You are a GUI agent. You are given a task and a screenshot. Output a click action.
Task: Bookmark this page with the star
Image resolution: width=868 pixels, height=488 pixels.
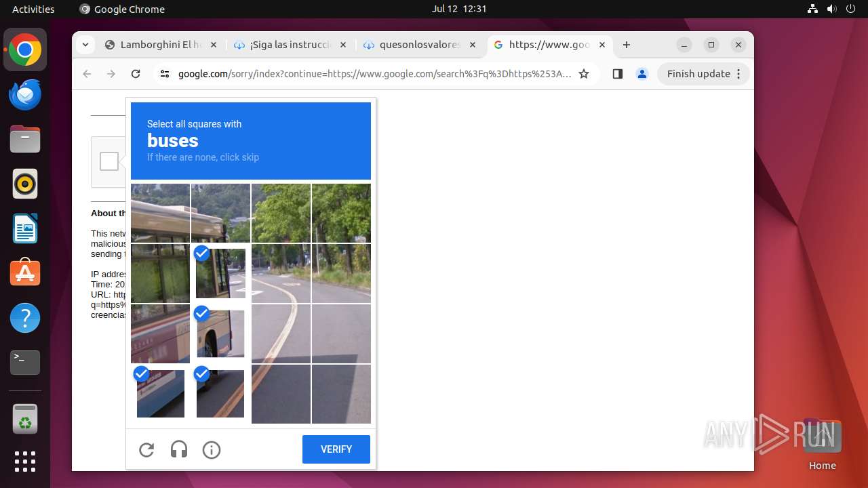tap(584, 74)
